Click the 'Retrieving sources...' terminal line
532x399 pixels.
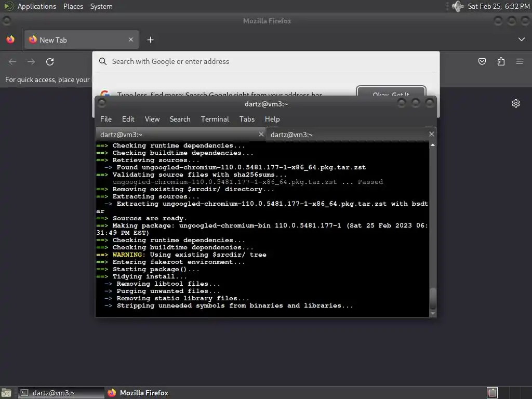click(x=148, y=160)
